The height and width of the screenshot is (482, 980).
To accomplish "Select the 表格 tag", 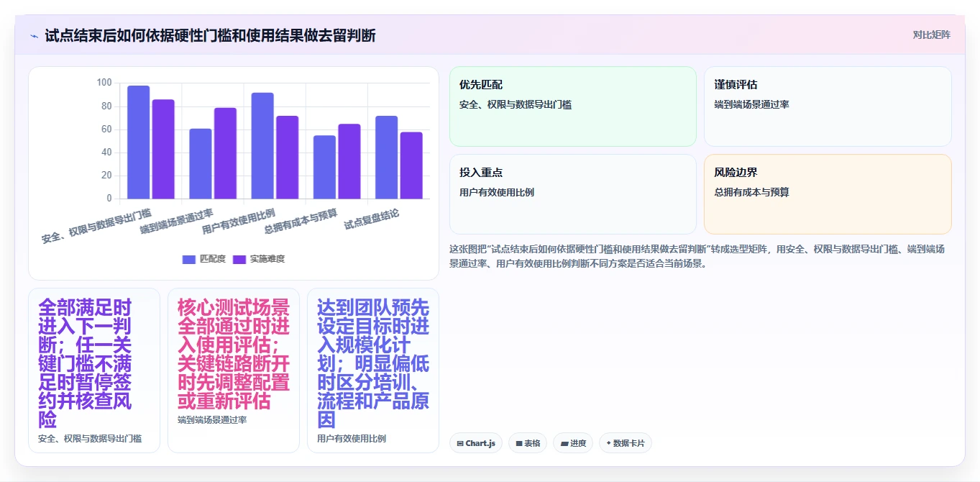I will [x=528, y=443].
